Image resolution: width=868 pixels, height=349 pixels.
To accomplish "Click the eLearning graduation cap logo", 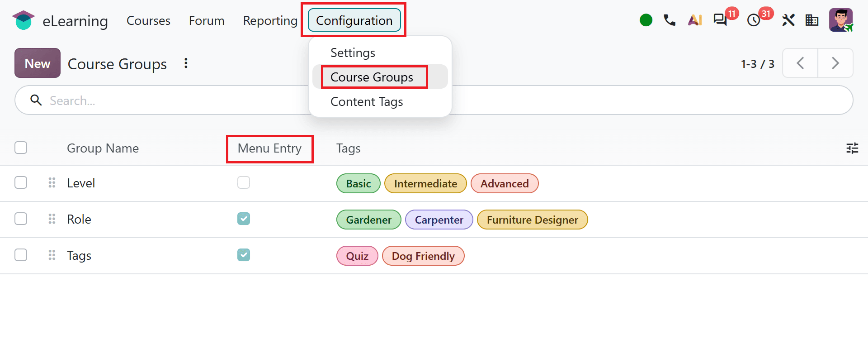I will pyautogui.click(x=24, y=20).
